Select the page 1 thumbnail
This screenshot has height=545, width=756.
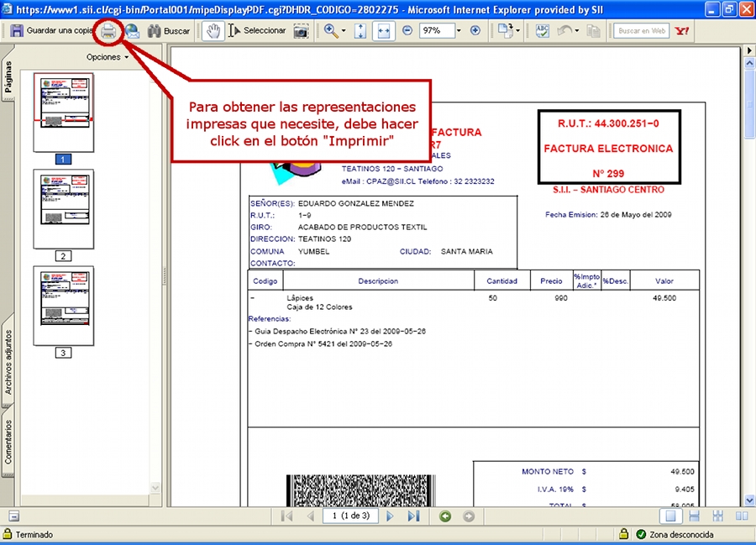64,113
